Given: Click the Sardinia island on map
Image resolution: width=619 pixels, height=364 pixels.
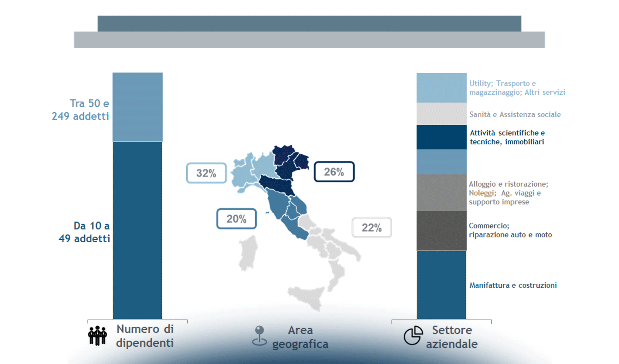Looking at the screenshot, I should (248, 253).
